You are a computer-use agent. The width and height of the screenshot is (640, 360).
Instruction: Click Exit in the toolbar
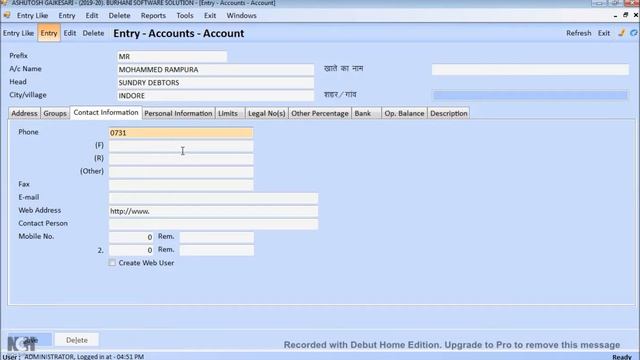point(604,33)
